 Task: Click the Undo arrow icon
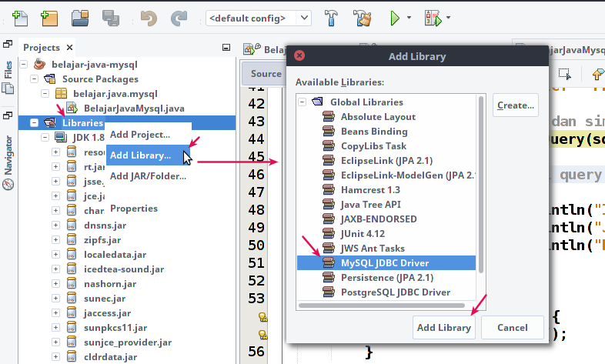(149, 18)
